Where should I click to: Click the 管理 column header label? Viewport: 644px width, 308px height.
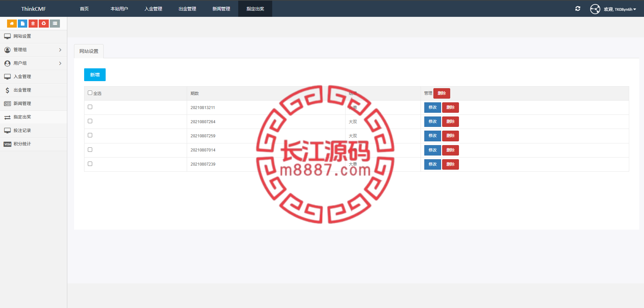[x=428, y=93]
